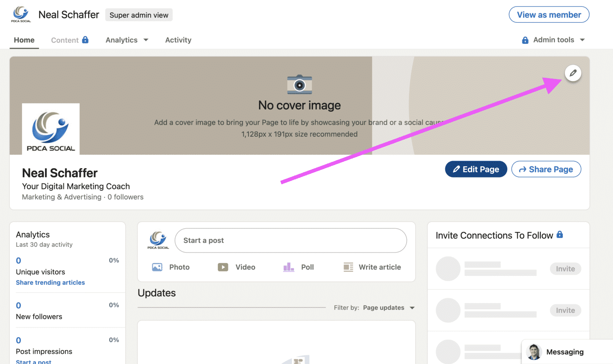This screenshot has width=613, height=364.
Task: Click the lock icon next to Content tab
Action: pyautogui.click(x=86, y=40)
